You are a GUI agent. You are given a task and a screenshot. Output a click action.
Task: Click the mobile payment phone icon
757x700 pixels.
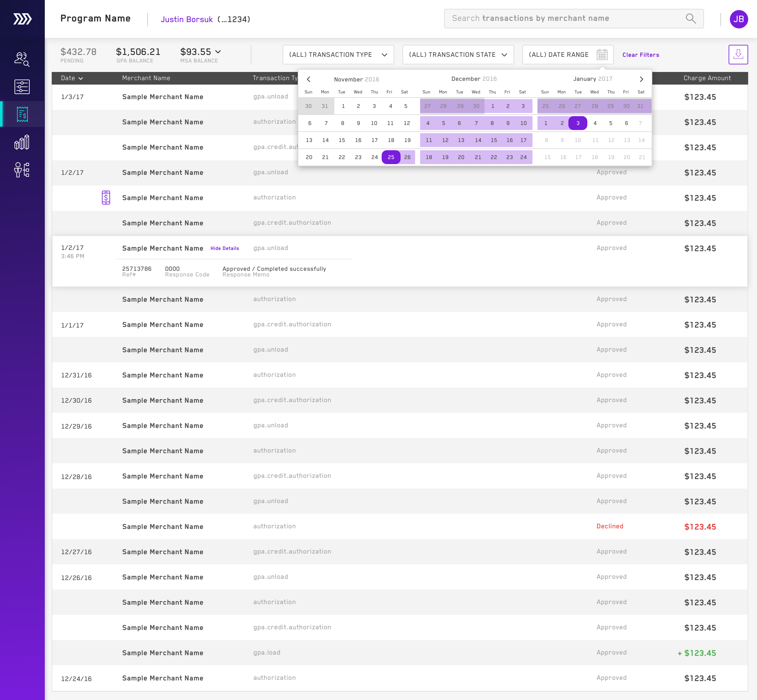click(x=106, y=197)
